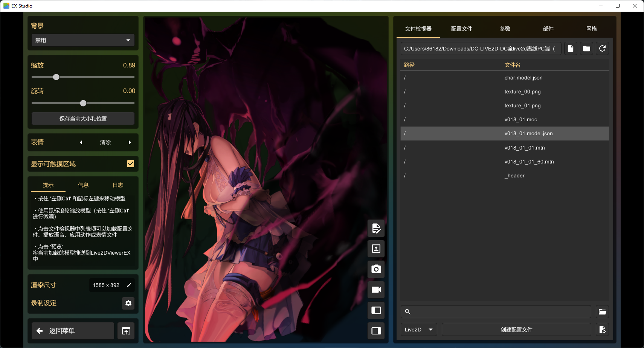Switch to the 配置文件 tab
The height and width of the screenshot is (348, 644).
(461, 29)
